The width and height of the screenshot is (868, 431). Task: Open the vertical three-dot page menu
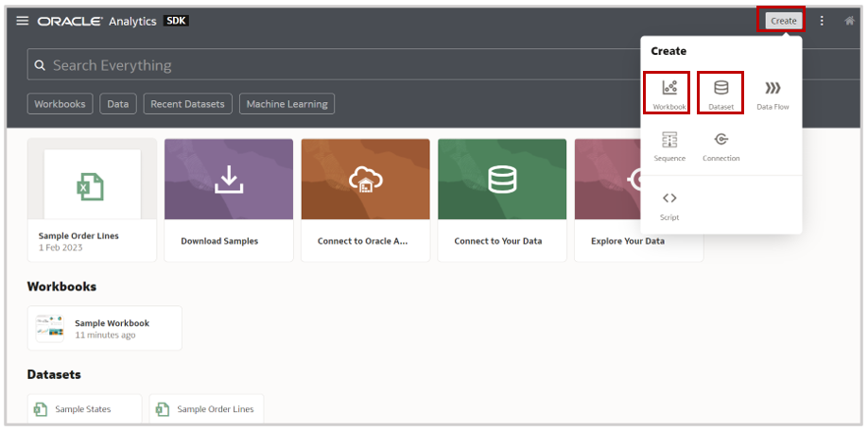(822, 21)
